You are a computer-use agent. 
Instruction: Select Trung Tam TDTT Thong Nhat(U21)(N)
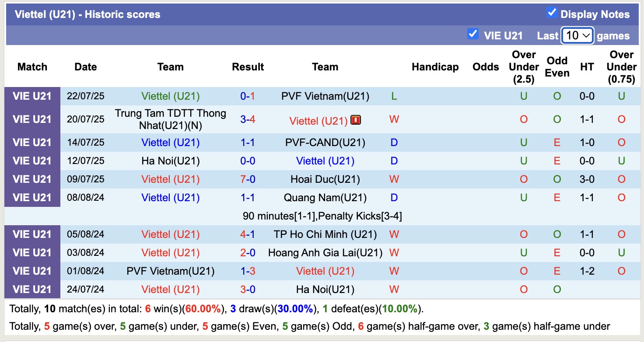click(x=170, y=119)
